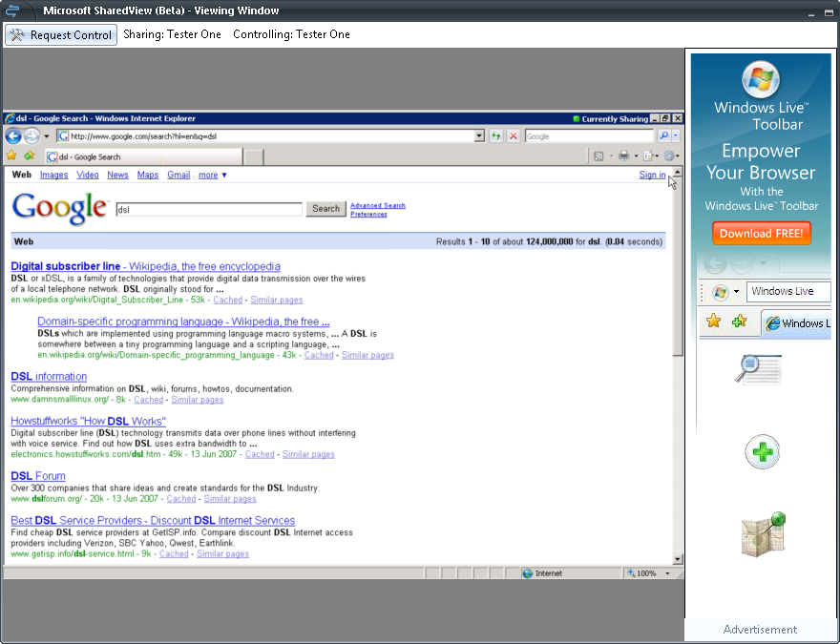
Task: Click the ad's map with pin icon
Action: [764, 533]
